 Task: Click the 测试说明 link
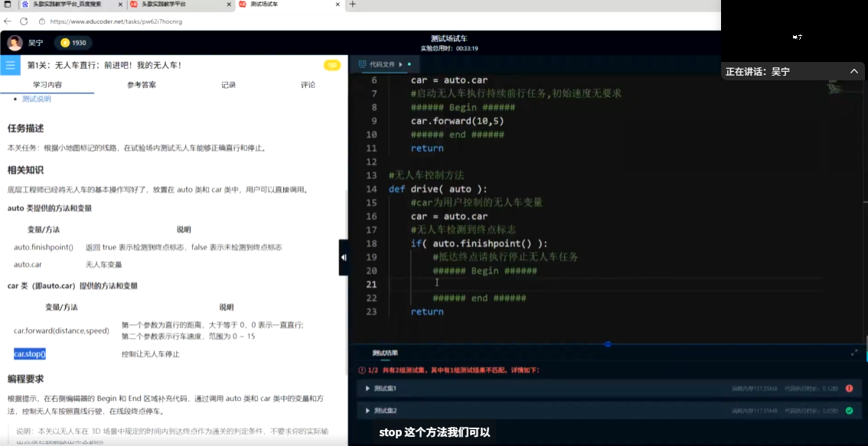pos(37,99)
